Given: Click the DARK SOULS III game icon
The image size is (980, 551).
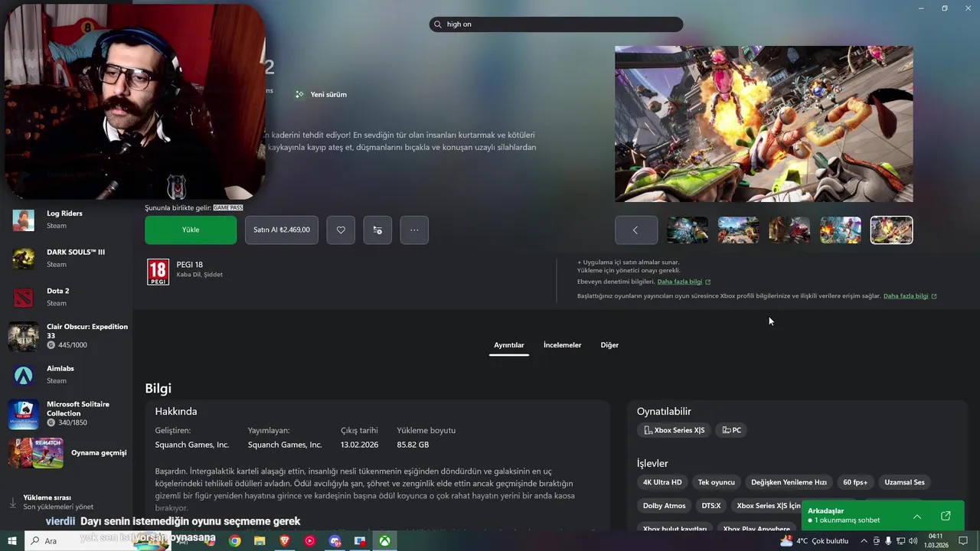Looking at the screenshot, I should point(23,258).
